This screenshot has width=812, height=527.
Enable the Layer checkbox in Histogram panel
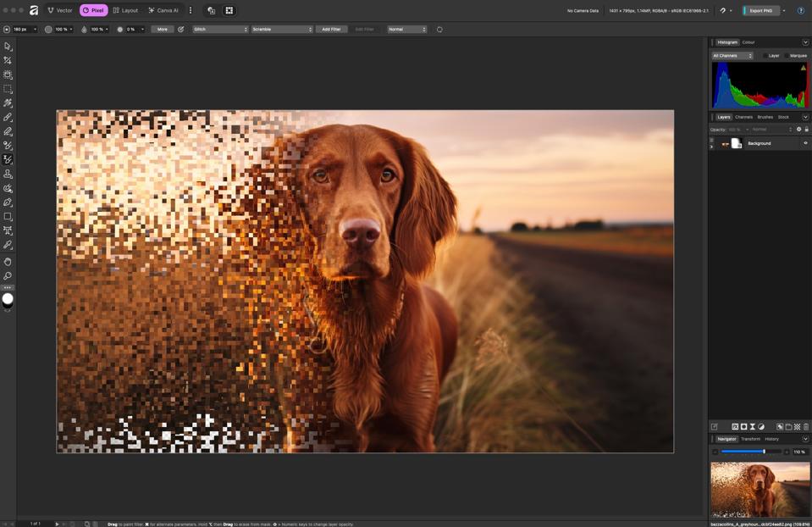coord(765,55)
